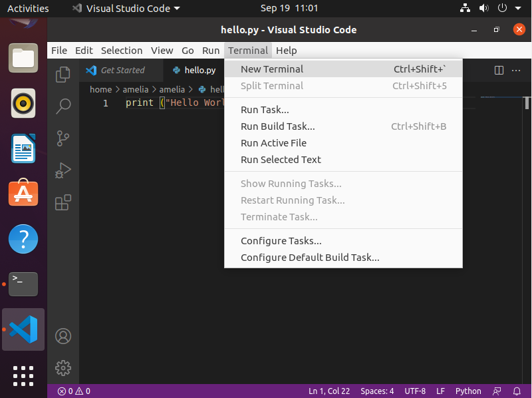Select the Python language mode
This screenshot has width=532, height=398.
468,391
